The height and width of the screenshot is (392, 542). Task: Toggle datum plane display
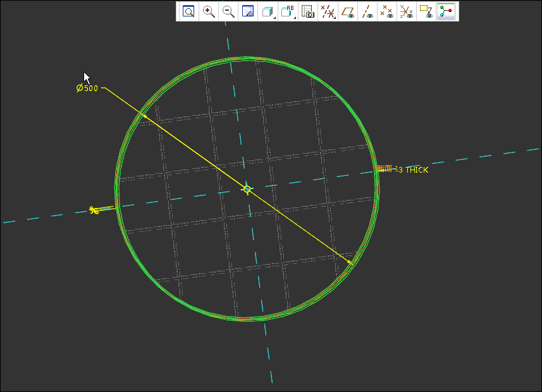[x=348, y=11]
